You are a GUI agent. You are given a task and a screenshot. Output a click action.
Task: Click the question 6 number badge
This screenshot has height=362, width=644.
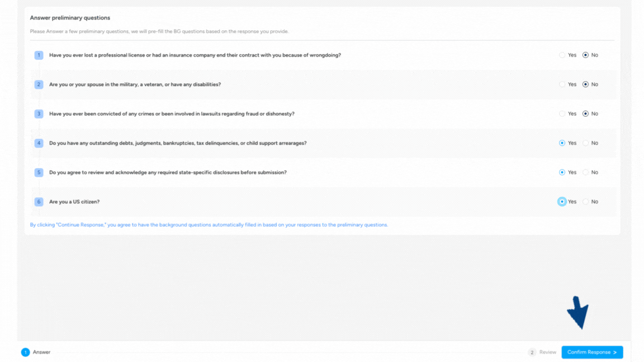coord(39,202)
